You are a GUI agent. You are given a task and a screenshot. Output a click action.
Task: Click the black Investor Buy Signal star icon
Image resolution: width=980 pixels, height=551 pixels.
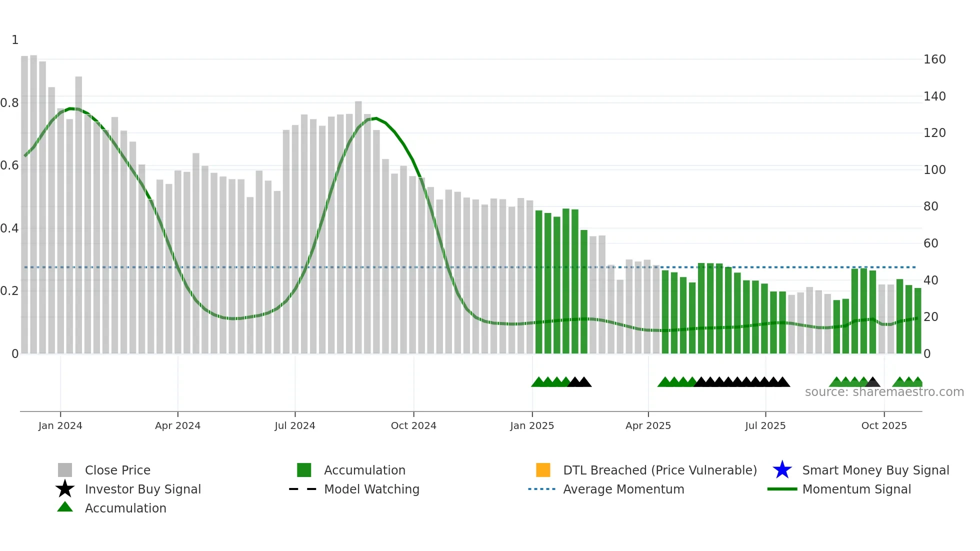[x=65, y=489]
